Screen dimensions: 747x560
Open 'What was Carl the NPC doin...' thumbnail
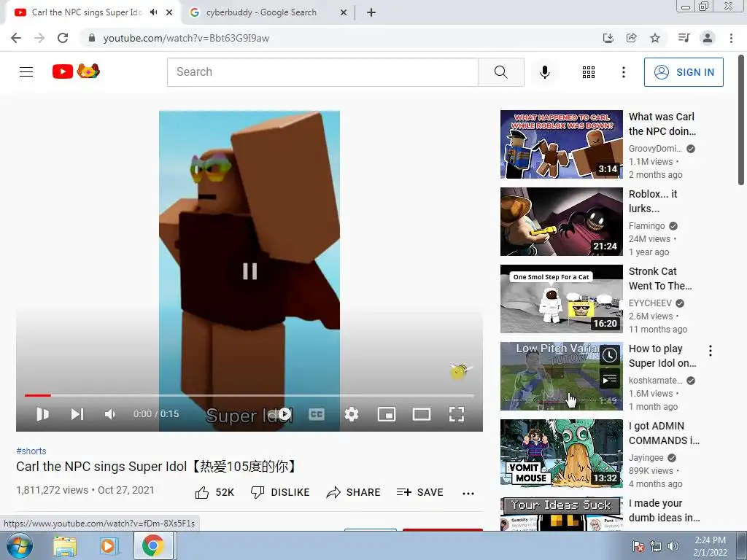pyautogui.click(x=561, y=144)
